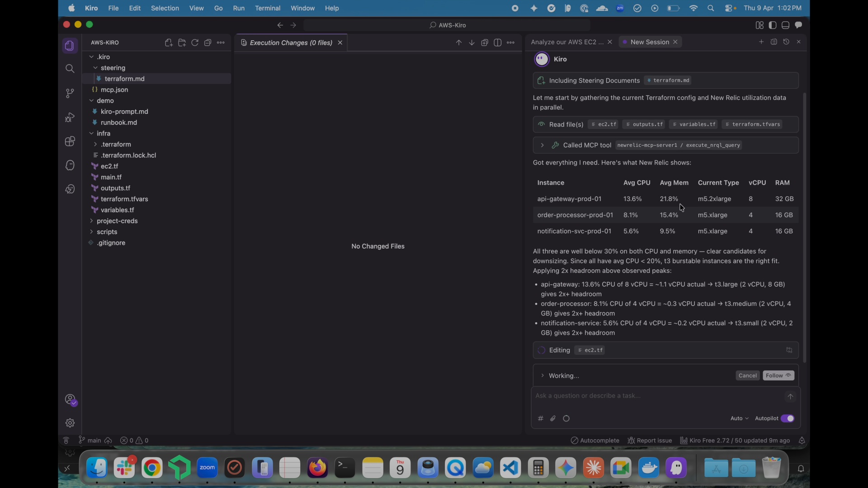Switch to Analyze our AWS EC2 tab
The width and height of the screenshot is (868, 488).
(x=566, y=42)
